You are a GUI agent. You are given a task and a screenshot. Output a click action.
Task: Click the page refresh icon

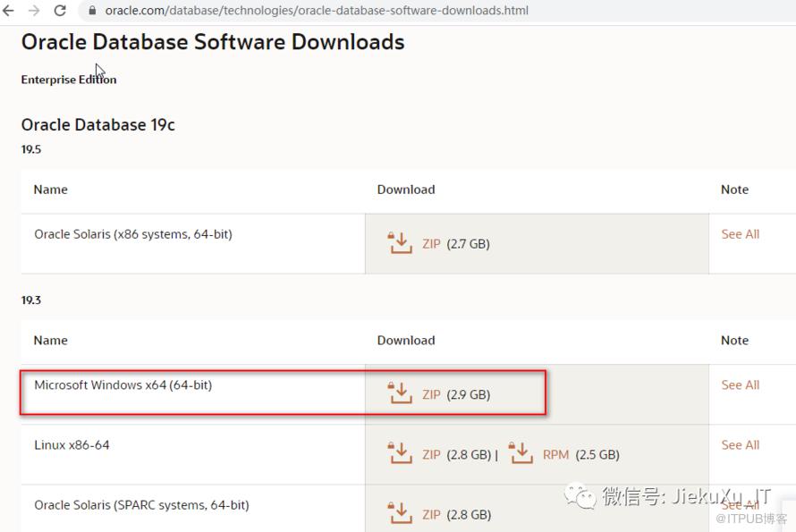pos(59,12)
